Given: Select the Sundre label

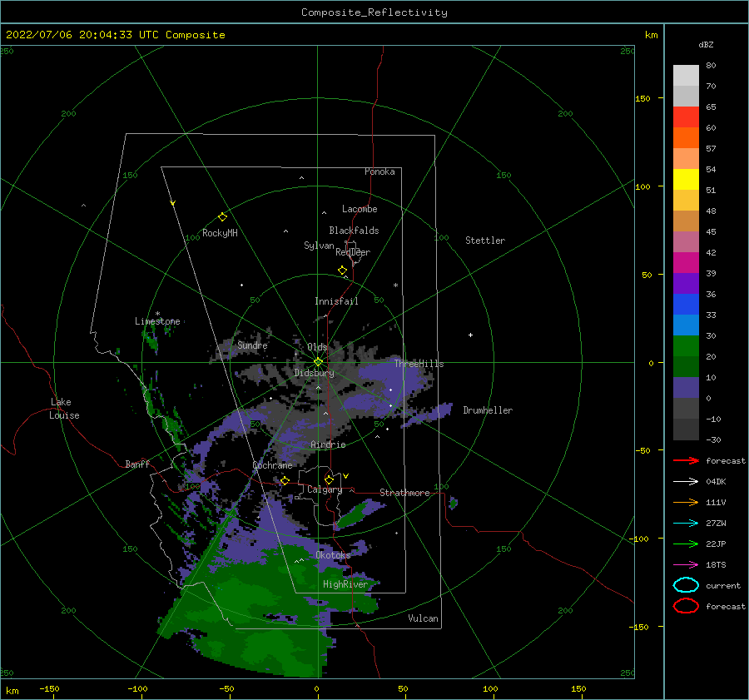Looking at the screenshot, I should click(252, 345).
